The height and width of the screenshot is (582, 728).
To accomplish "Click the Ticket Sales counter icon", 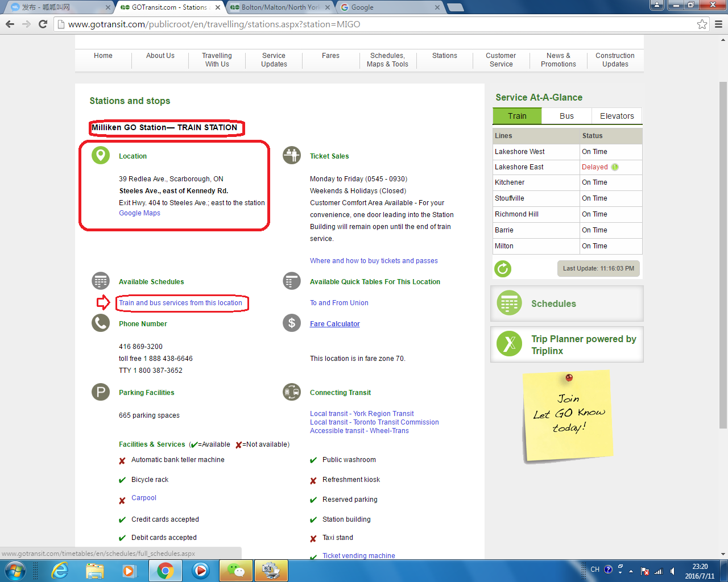I will (292, 155).
